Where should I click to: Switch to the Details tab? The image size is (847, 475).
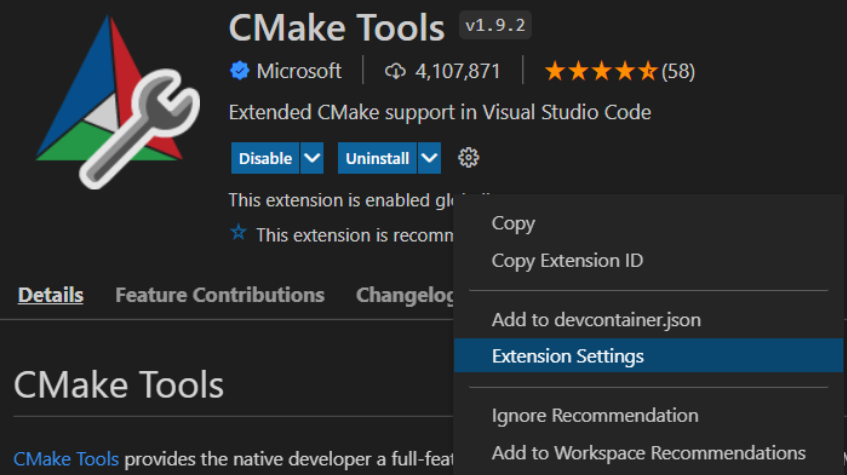click(x=51, y=295)
